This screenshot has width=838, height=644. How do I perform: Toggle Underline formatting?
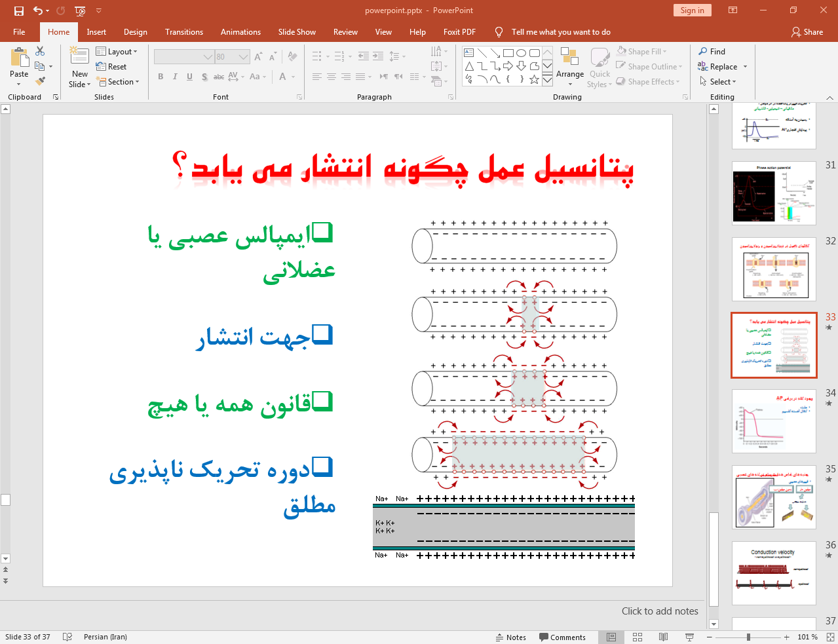(189, 77)
